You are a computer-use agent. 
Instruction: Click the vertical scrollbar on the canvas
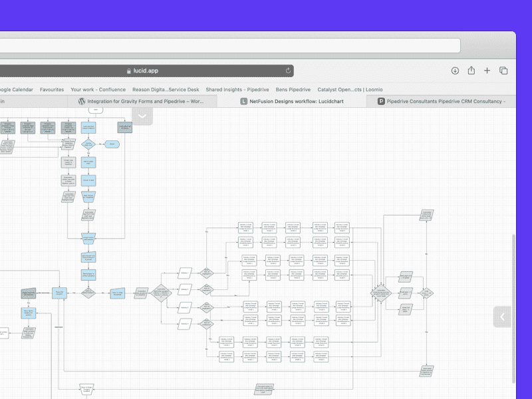[x=513, y=309]
